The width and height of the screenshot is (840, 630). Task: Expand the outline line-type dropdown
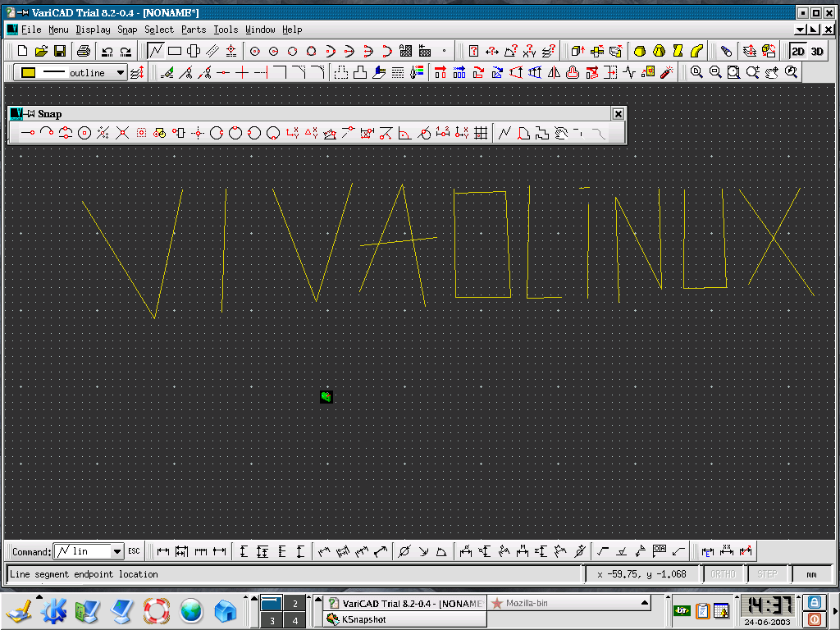tap(121, 72)
